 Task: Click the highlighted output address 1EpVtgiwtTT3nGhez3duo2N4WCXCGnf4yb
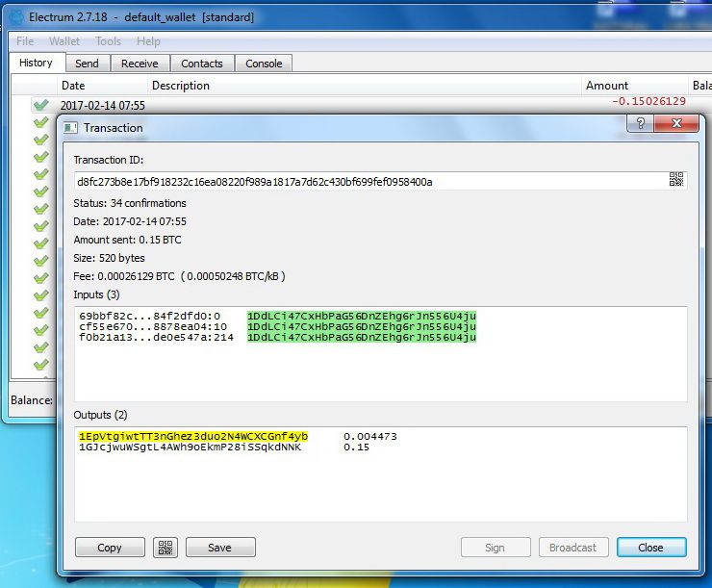[x=193, y=436]
